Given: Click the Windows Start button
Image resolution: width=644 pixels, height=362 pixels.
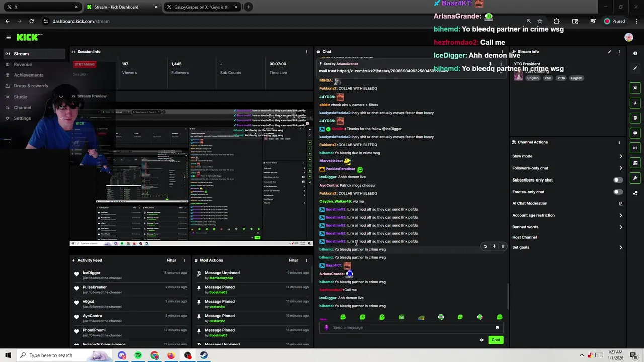Looking at the screenshot, I should pyautogui.click(x=8, y=355).
